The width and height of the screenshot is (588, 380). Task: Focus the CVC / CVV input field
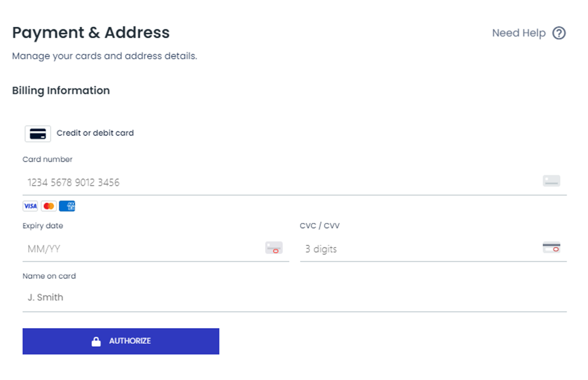pyautogui.click(x=419, y=249)
